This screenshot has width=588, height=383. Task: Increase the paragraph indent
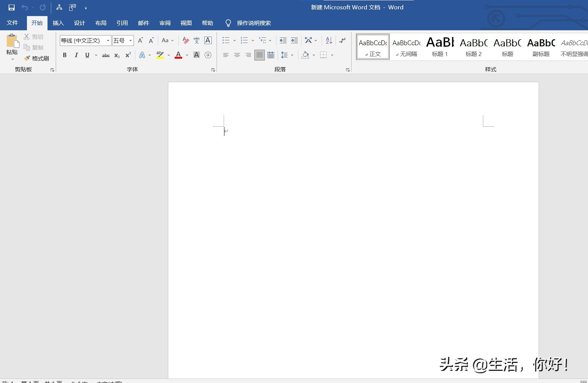pos(294,40)
